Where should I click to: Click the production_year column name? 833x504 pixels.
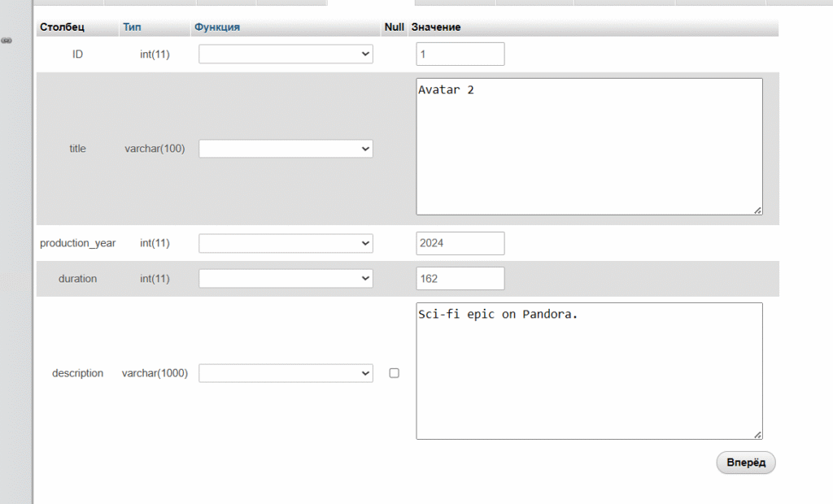point(77,243)
